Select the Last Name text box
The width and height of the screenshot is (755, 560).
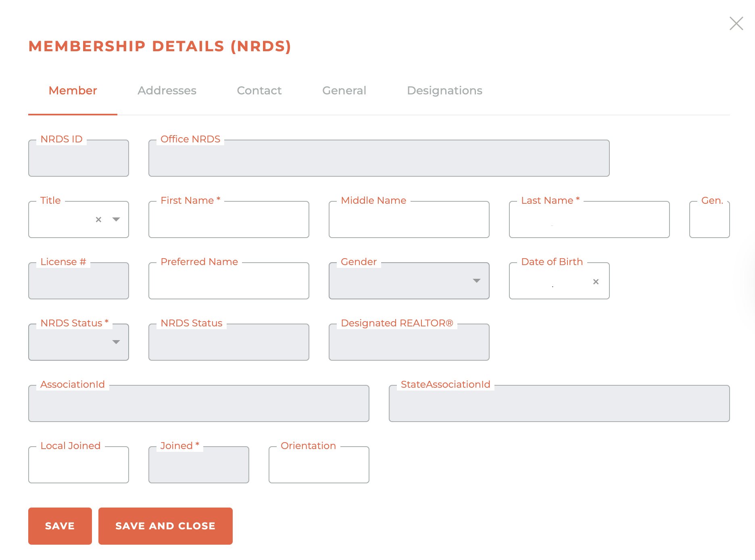[589, 220]
